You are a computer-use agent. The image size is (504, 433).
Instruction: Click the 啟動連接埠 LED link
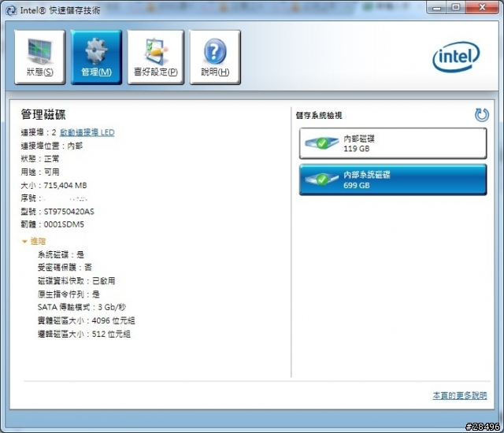[87, 132]
